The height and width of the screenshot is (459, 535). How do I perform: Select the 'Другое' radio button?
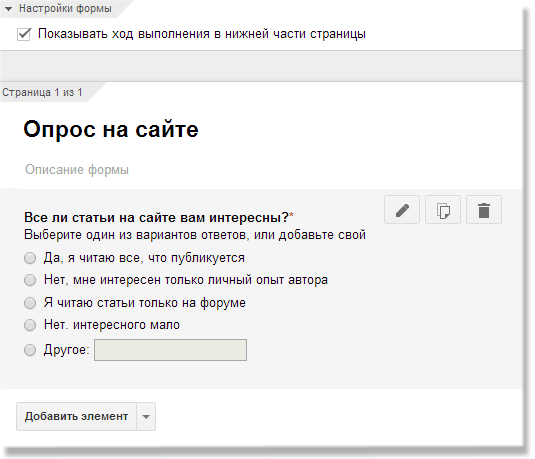(x=30, y=350)
